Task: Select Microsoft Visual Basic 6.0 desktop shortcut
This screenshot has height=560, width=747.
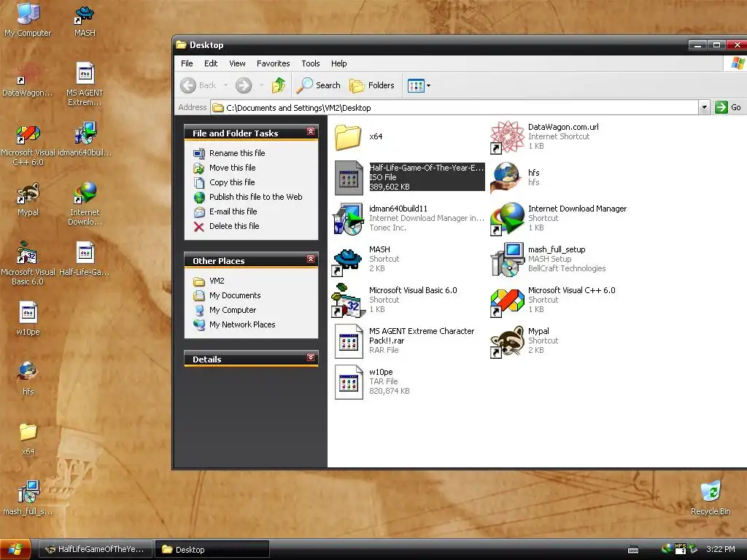Action: point(28,264)
